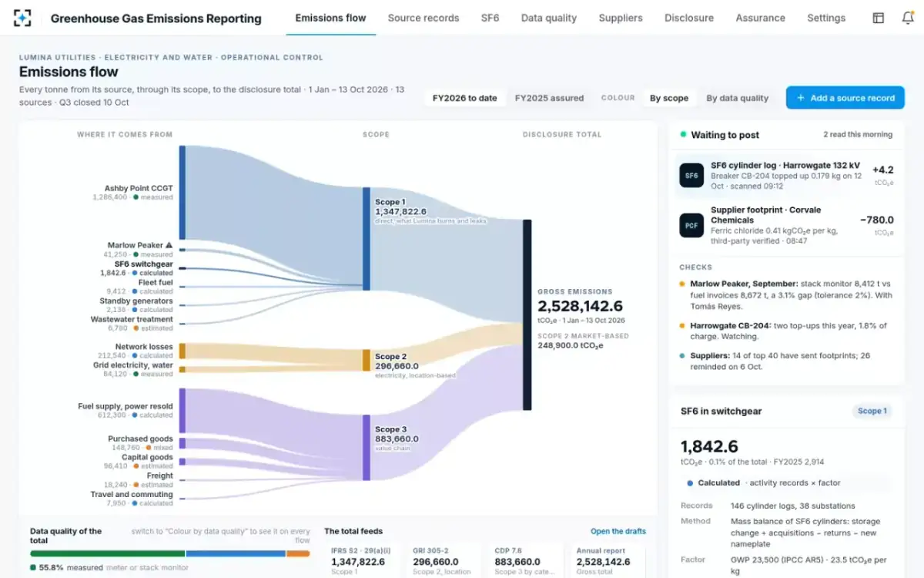Click Scope 2 market-based 248,900.0 value
This screenshot has height=578, width=924.
point(570,346)
